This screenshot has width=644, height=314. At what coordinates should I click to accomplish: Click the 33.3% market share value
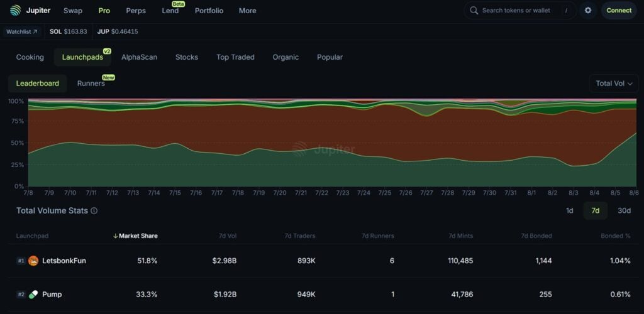[x=147, y=295]
